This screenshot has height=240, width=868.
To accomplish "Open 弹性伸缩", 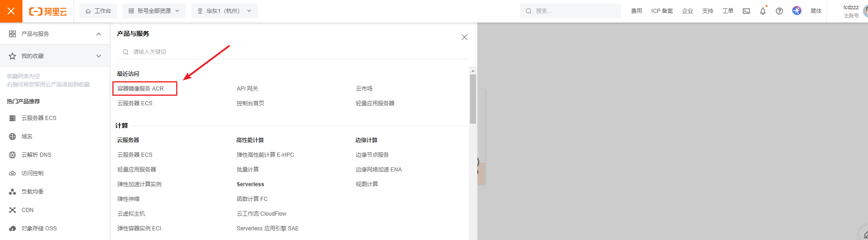I will [129, 199].
